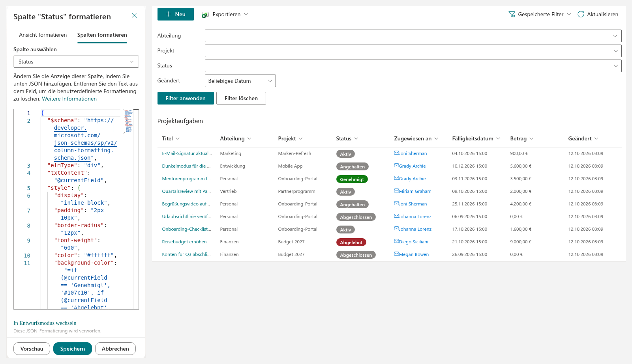The width and height of the screenshot is (632, 364).
Task: Open Fälligkeitsdatum column header menu
Action: click(x=476, y=138)
